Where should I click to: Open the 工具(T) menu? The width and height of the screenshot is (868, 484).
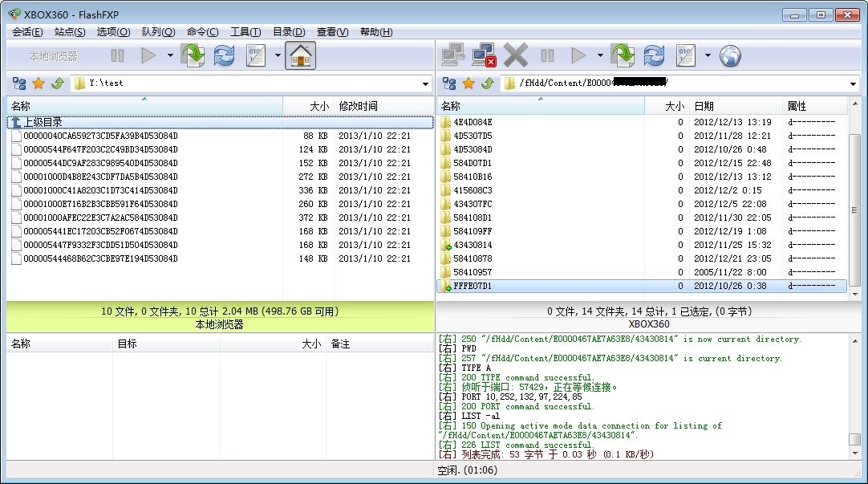pos(245,32)
